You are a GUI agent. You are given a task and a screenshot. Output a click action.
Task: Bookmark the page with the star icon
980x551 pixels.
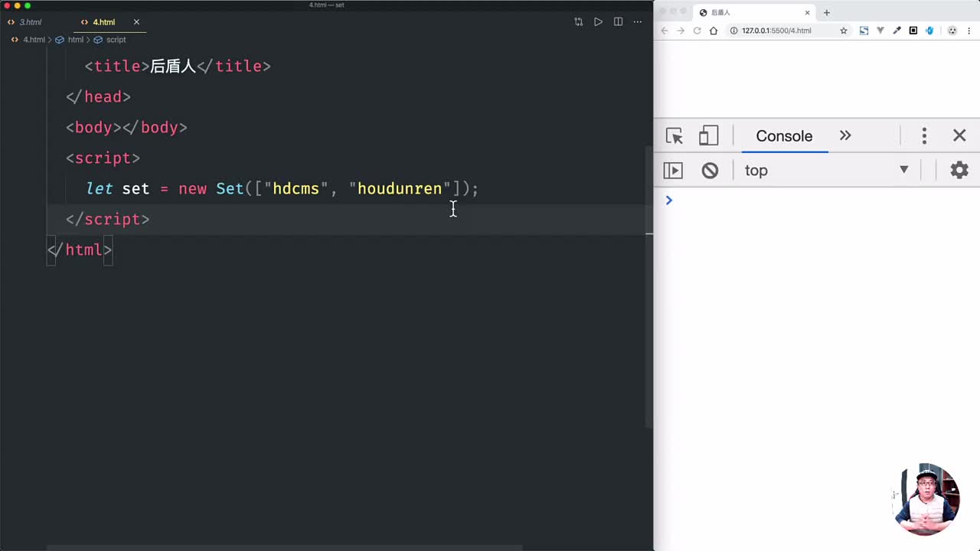point(844,31)
